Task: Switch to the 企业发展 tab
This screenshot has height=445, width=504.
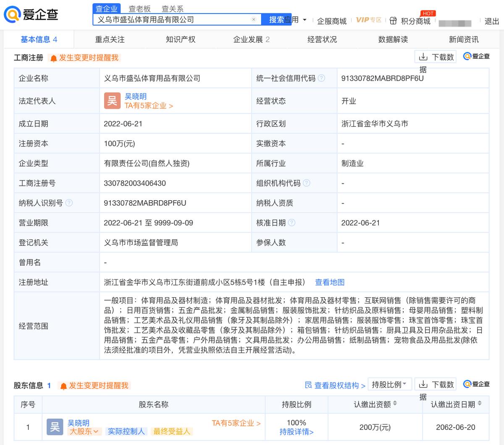Action: tap(248, 39)
